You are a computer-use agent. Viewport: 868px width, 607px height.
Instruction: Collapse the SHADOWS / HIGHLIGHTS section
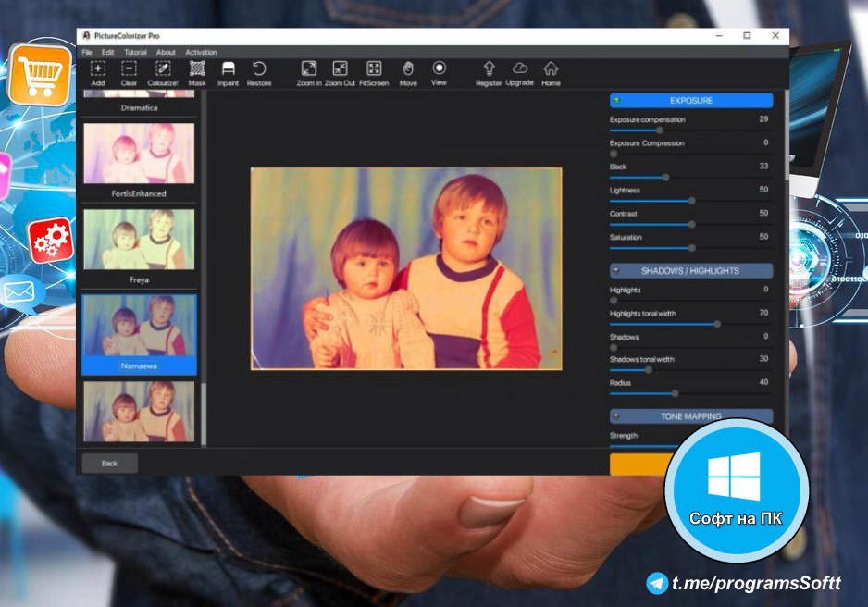pos(690,271)
